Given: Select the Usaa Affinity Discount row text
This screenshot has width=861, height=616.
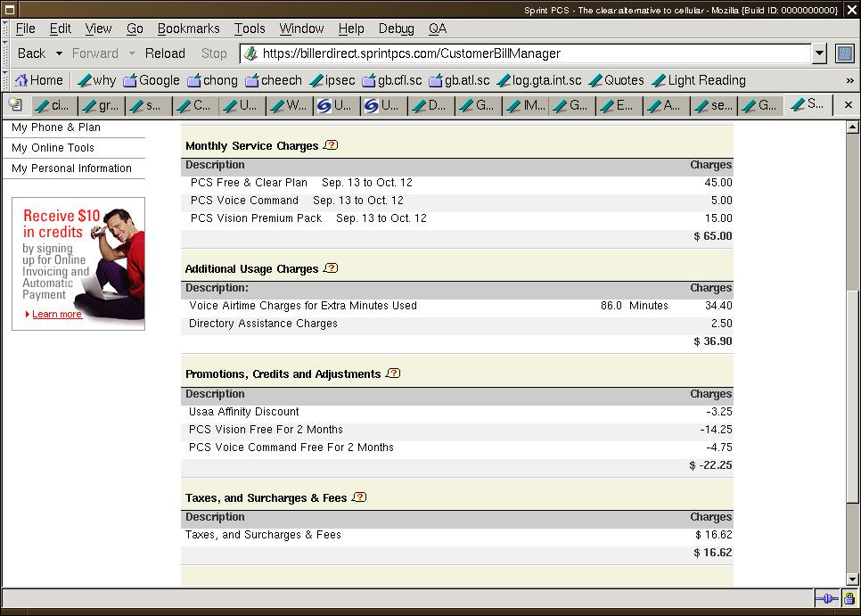Looking at the screenshot, I should tap(244, 412).
